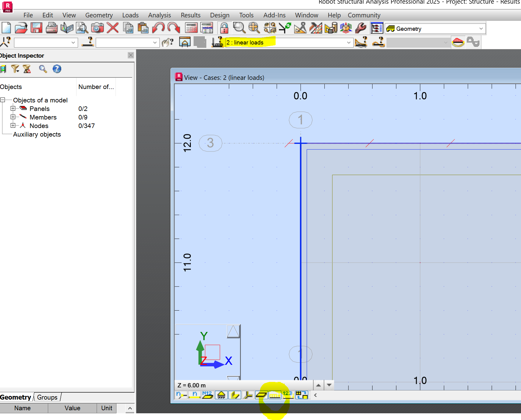The height and width of the screenshot is (420, 521).
Task: Open search in the Object Inspector
Action: click(x=43, y=69)
